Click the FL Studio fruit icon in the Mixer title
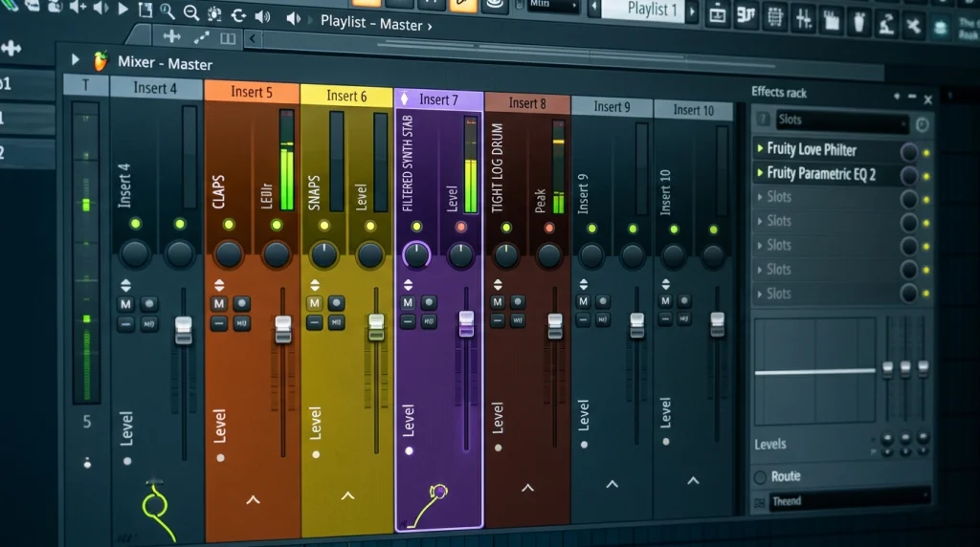980x547 pixels. point(100,60)
